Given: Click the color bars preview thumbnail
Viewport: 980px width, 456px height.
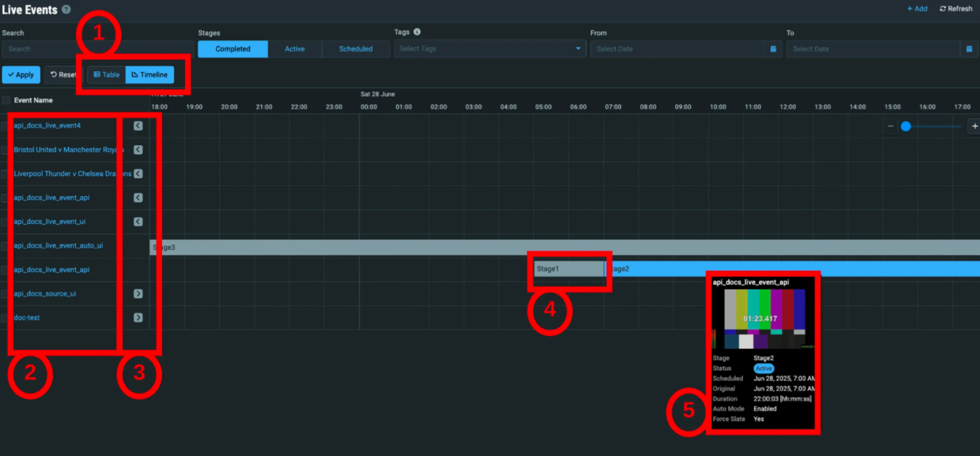Looking at the screenshot, I should pos(764,319).
